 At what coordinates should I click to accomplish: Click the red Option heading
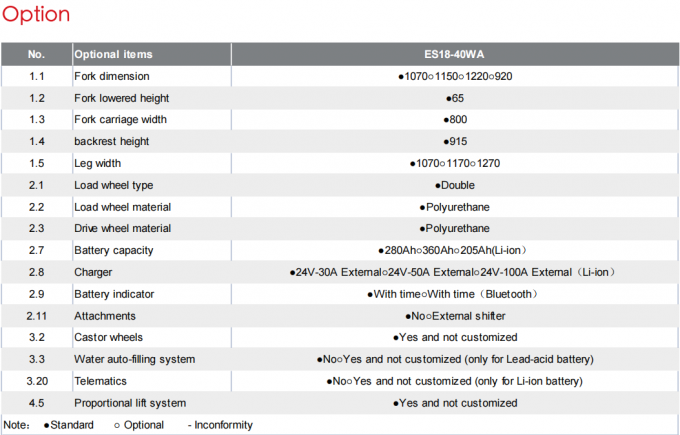pyautogui.click(x=36, y=15)
